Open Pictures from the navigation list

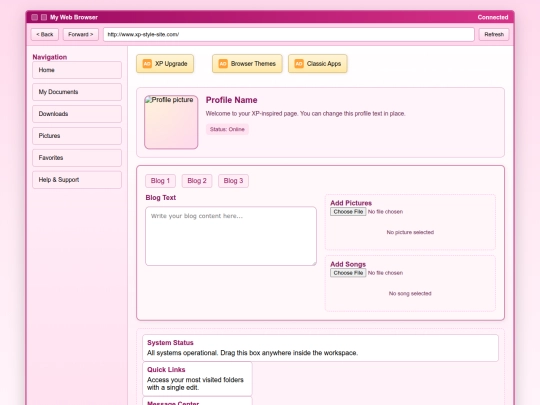point(77,136)
